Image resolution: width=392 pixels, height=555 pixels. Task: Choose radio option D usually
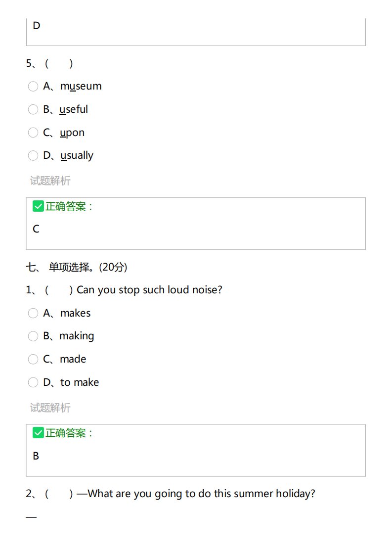(x=33, y=156)
